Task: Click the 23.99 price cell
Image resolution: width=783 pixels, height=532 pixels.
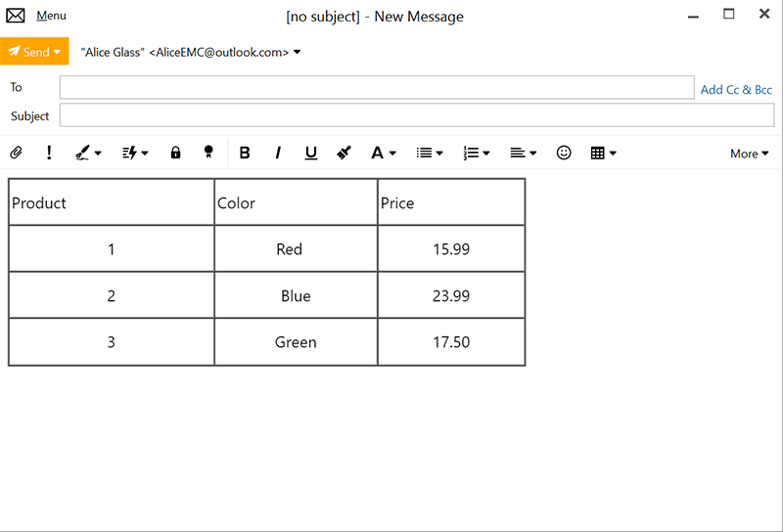Action: tap(451, 295)
